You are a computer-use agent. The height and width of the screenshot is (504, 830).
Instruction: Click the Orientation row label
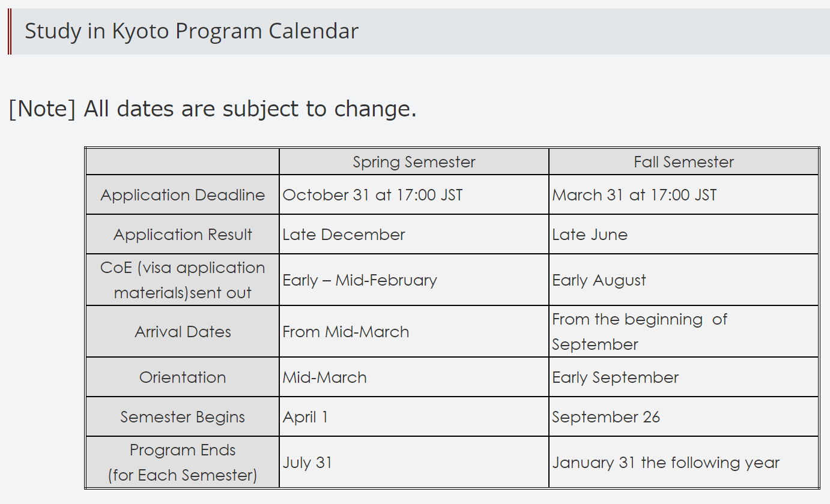[183, 377]
